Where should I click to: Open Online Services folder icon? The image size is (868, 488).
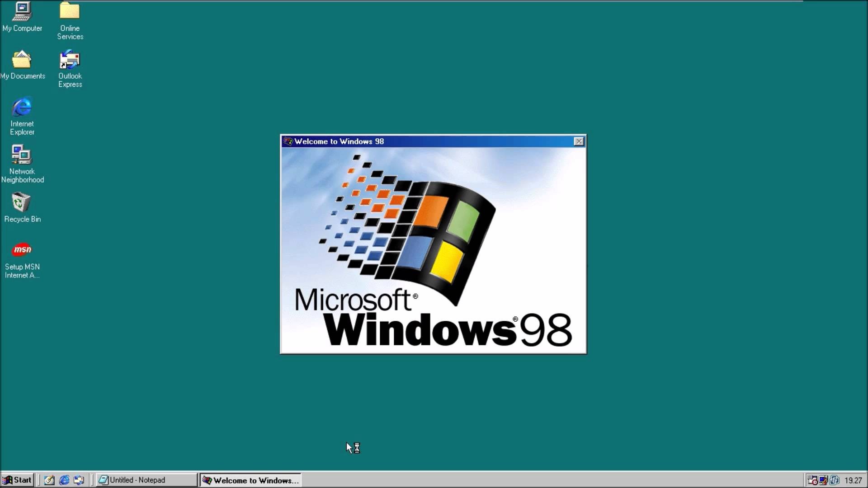click(69, 11)
